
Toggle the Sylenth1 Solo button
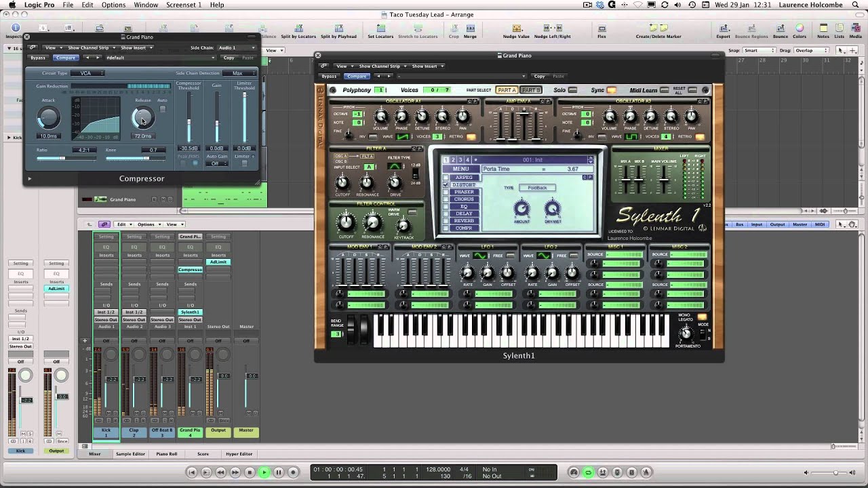573,90
